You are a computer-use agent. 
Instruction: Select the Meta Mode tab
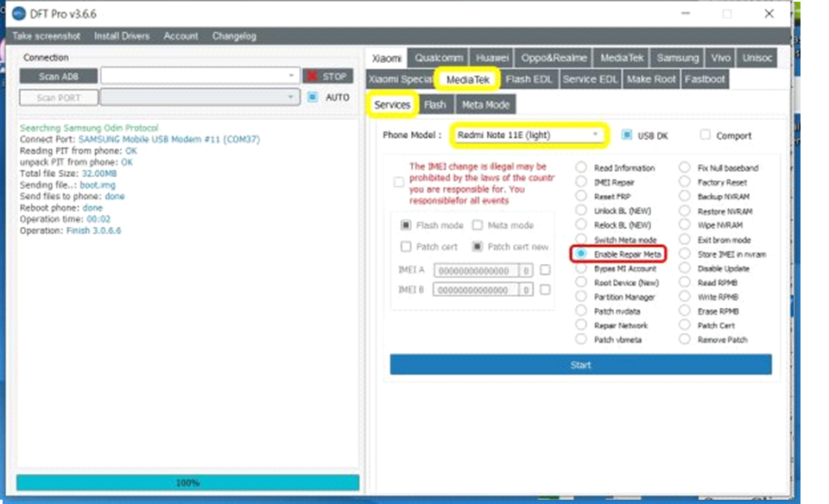click(x=485, y=104)
